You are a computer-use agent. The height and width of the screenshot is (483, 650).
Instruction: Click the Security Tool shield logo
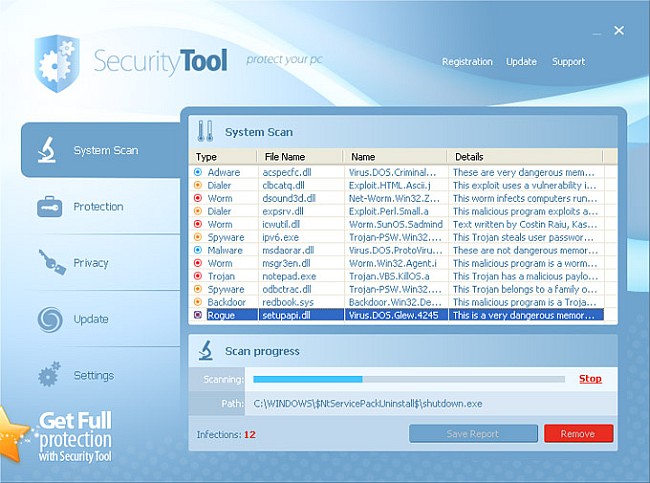(x=56, y=62)
